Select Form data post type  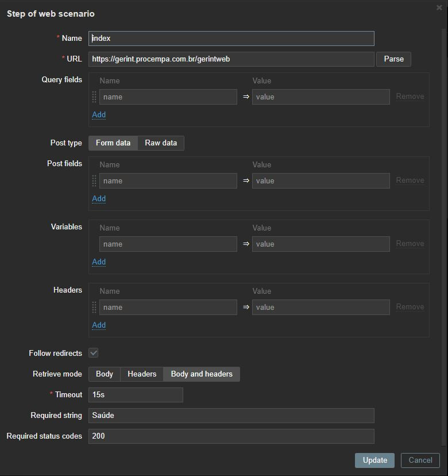(113, 143)
